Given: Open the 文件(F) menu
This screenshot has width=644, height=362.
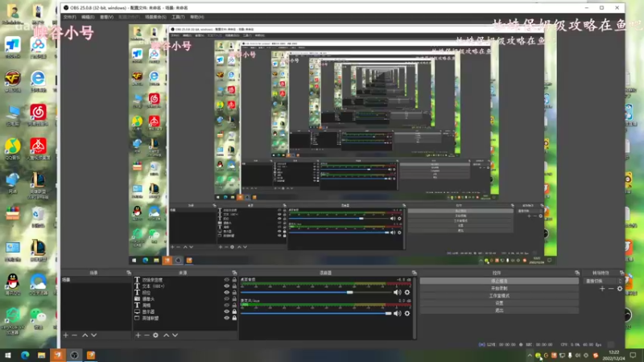Looking at the screenshot, I should coord(69,17).
